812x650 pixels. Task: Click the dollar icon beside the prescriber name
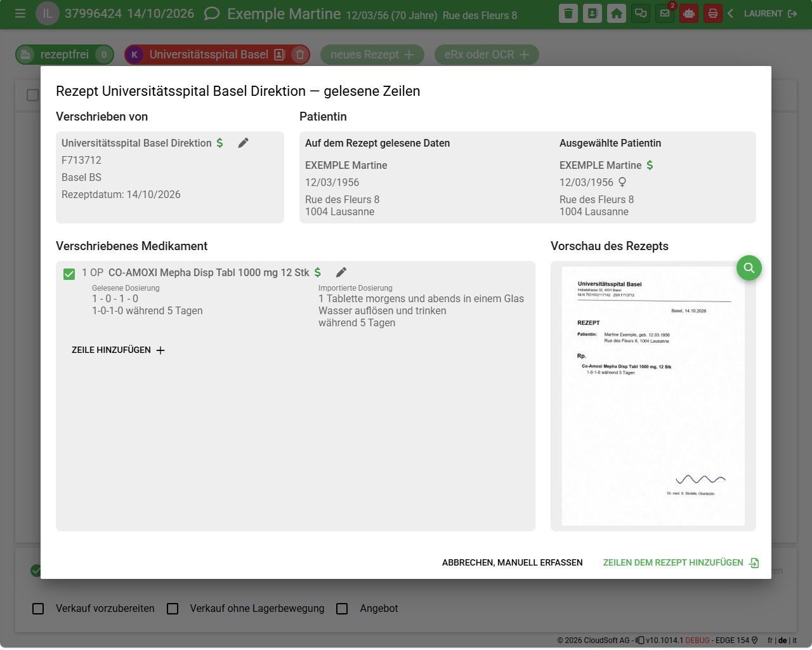click(x=219, y=143)
